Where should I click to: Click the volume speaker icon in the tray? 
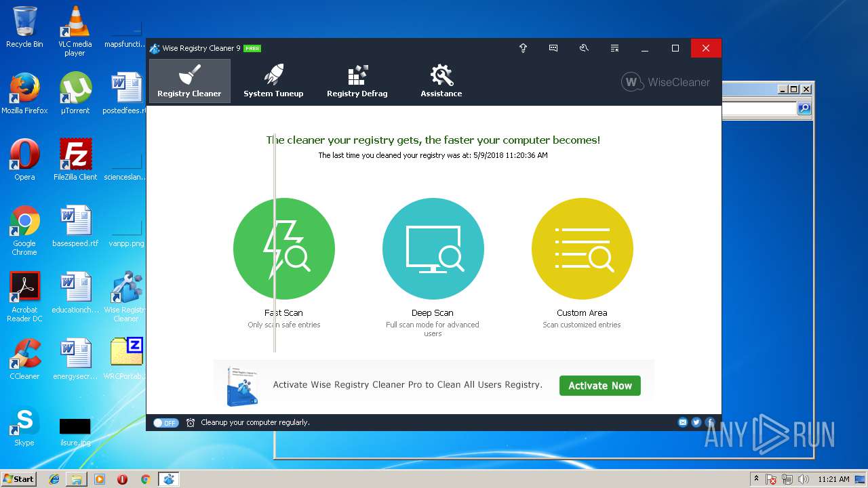(804, 479)
